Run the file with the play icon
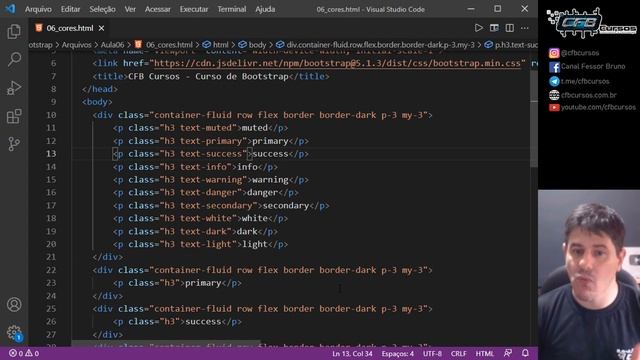The image size is (640, 360). pyautogui.click(x=478, y=28)
